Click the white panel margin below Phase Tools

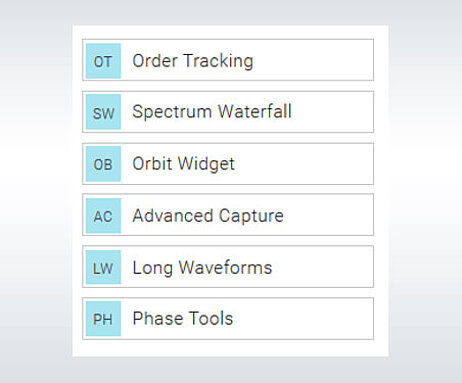[230, 348]
